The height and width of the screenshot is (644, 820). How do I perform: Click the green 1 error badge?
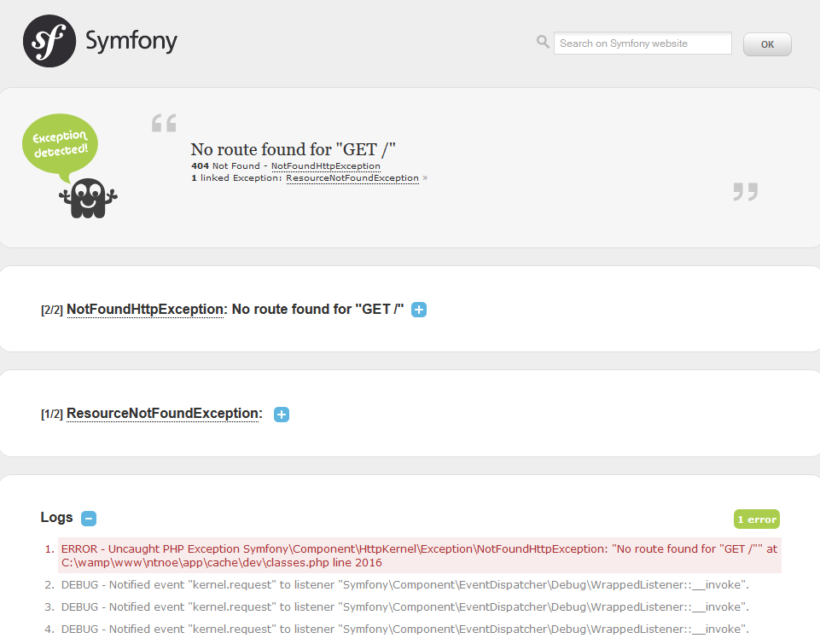(756, 519)
